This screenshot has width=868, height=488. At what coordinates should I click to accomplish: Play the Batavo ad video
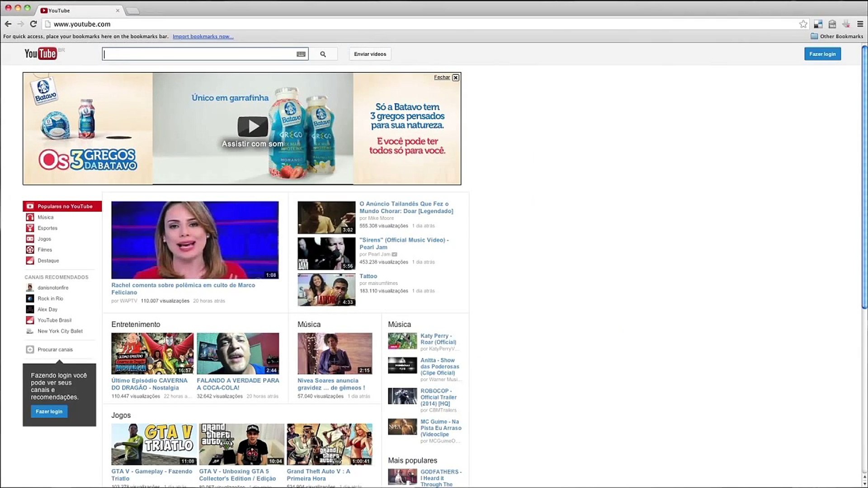[253, 127]
